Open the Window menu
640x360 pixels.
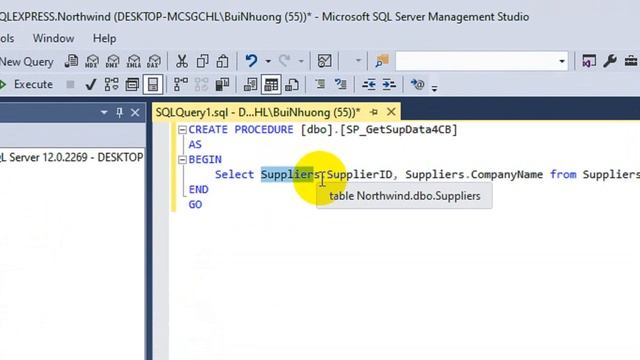coord(53,38)
